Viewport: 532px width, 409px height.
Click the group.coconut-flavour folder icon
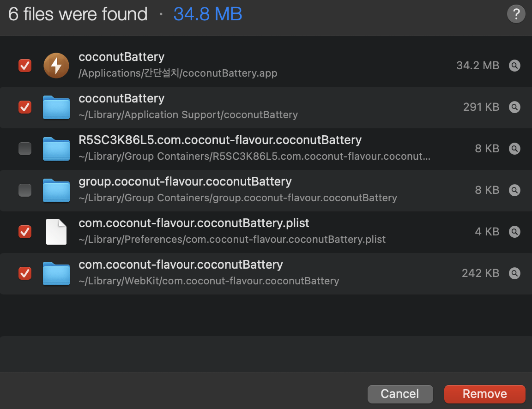56,190
